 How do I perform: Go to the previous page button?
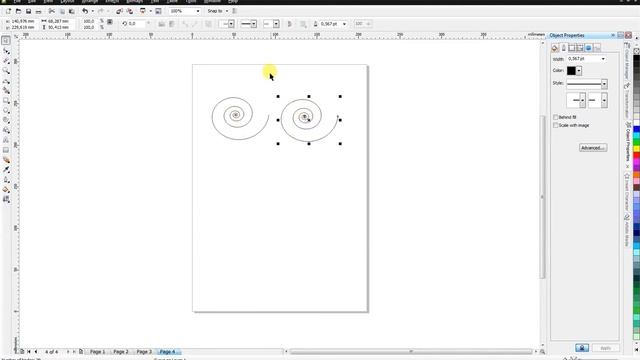coord(36,351)
